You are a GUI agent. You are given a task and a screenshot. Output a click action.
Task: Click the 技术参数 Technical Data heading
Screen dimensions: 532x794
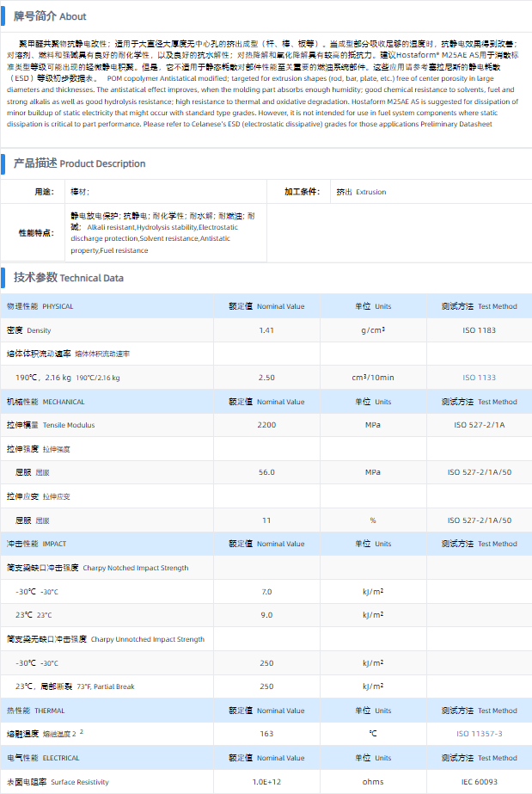pos(69,278)
